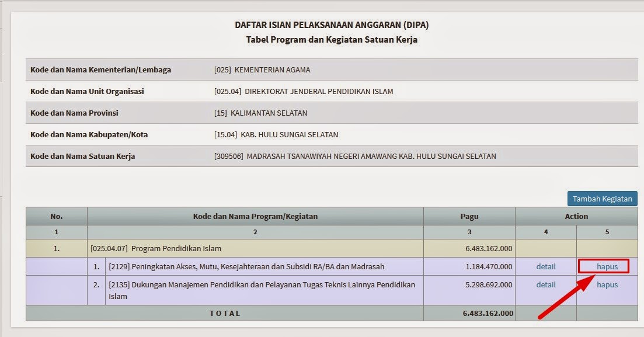Click hapus link for activity 2135
The height and width of the screenshot is (337, 644).
(x=607, y=284)
